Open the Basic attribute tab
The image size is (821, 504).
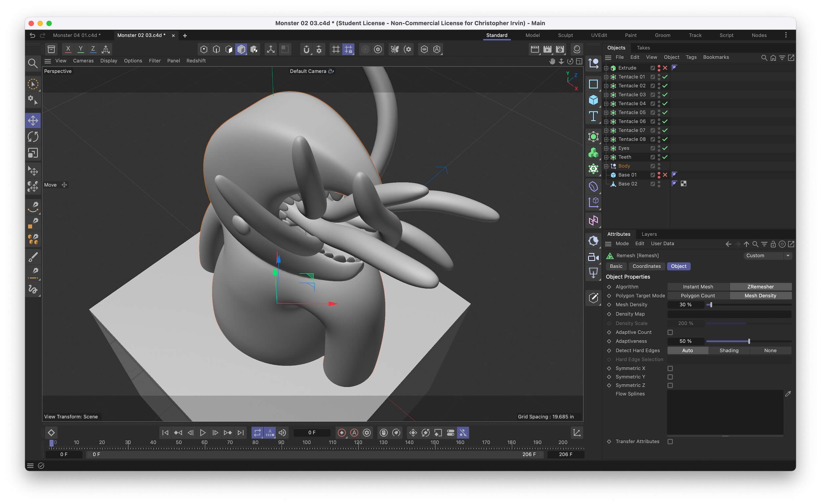click(616, 266)
